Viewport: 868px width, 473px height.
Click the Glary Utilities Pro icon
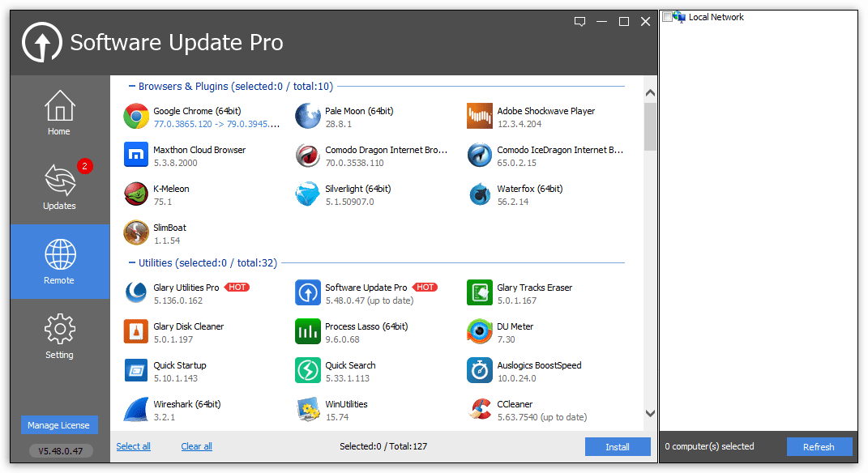136,292
